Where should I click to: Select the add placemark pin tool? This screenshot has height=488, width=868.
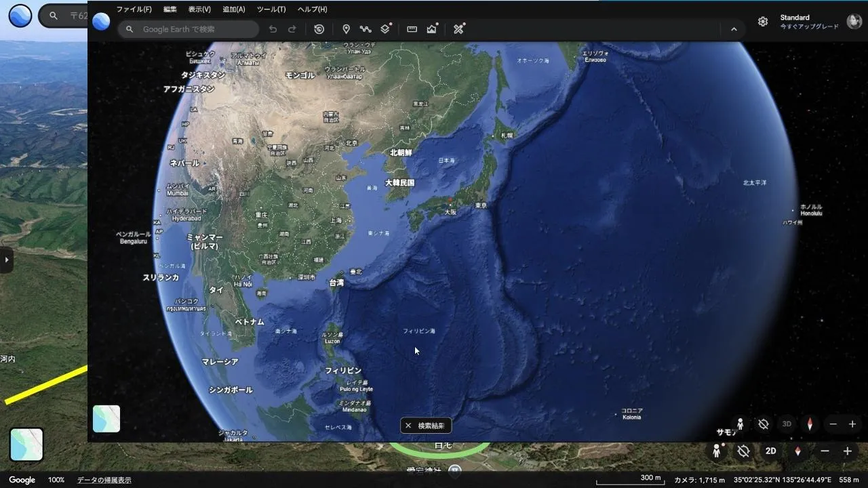(x=346, y=29)
